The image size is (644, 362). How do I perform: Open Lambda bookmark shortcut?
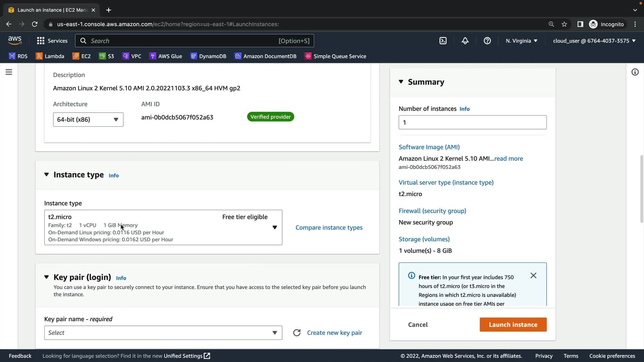50,56
